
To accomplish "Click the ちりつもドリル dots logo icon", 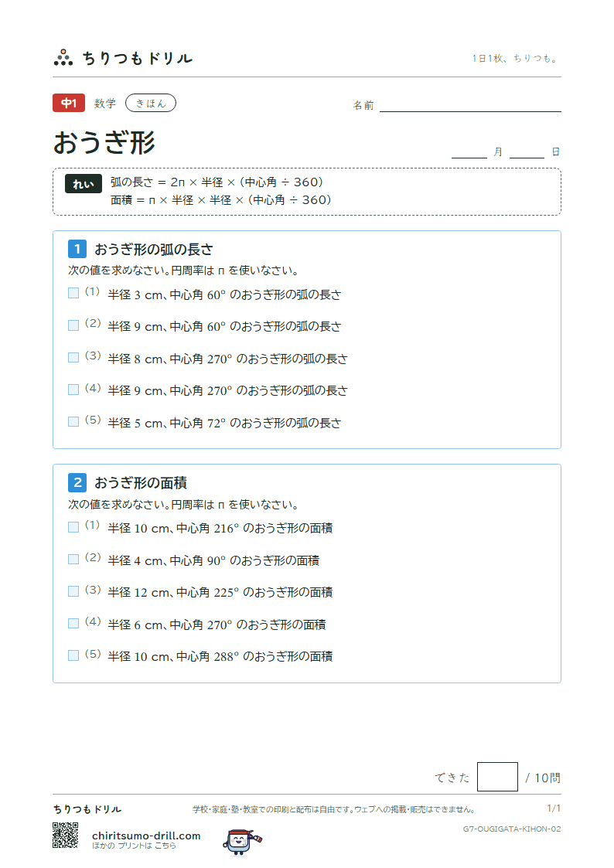I will pyautogui.click(x=63, y=57).
